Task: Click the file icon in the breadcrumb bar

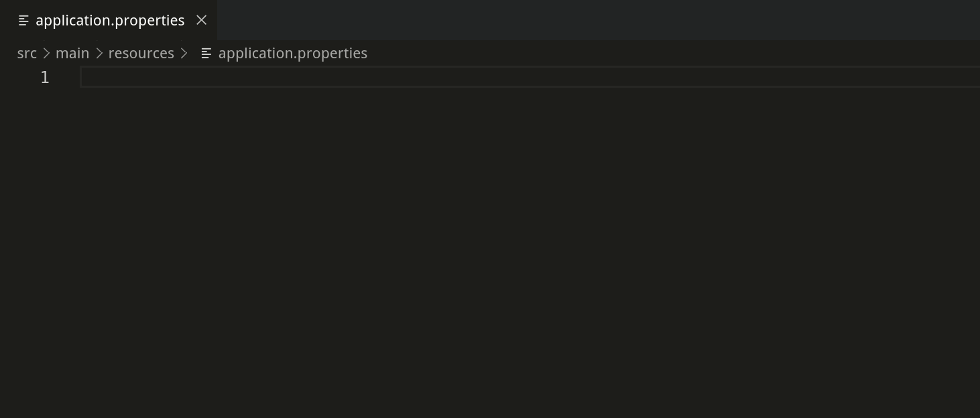Action: [206, 53]
